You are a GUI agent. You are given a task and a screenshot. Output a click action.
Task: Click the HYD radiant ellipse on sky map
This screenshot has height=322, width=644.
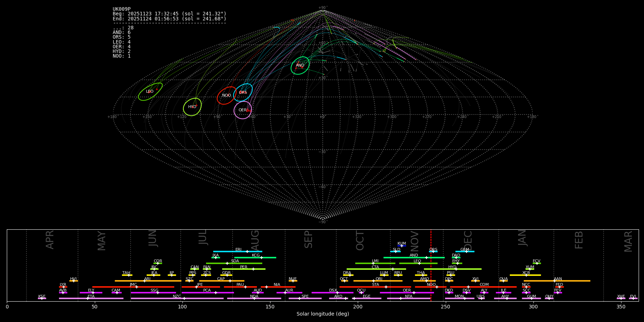pyautogui.click(x=192, y=107)
